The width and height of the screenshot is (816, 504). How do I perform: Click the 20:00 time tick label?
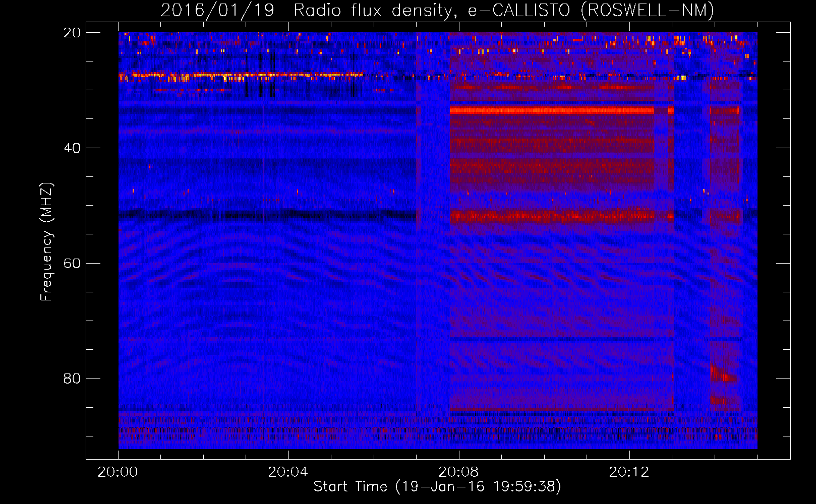tap(118, 472)
